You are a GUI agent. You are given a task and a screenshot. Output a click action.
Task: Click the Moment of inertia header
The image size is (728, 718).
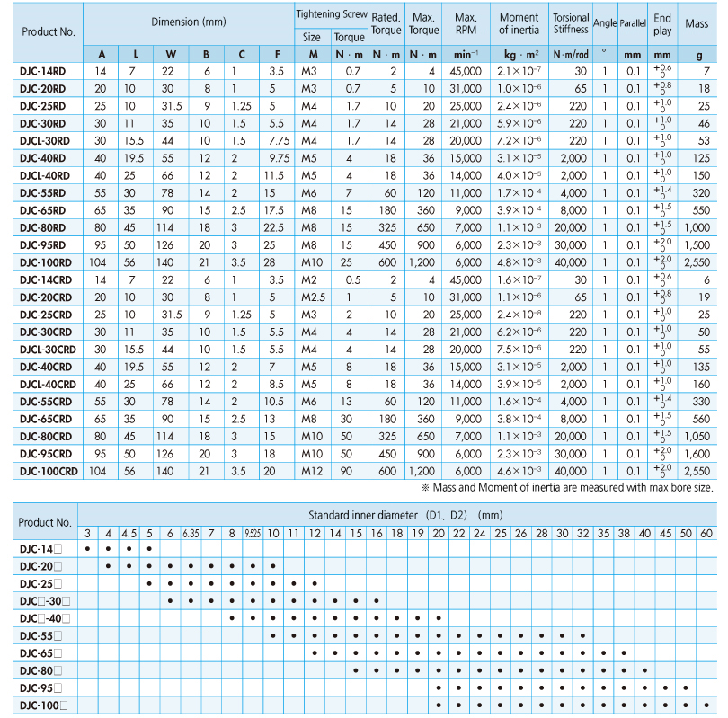(x=519, y=23)
